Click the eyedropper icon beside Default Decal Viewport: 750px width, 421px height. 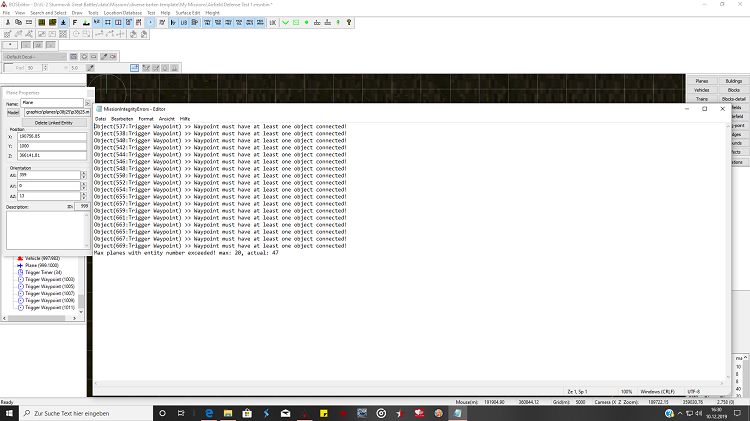tap(104, 56)
